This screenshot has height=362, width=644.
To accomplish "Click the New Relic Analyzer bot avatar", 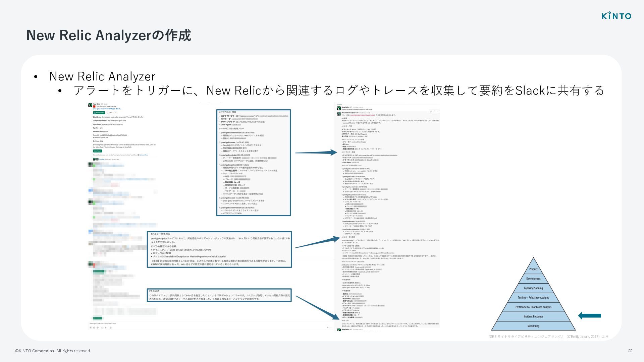I will (x=339, y=114).
